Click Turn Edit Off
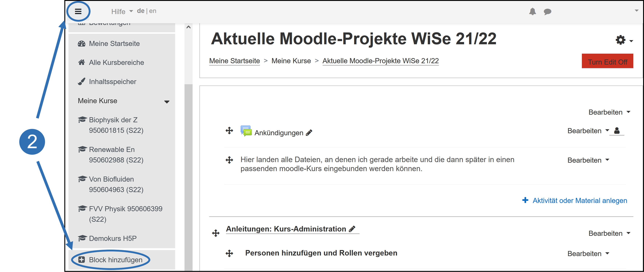The width and height of the screenshot is (644, 272). [x=607, y=61]
